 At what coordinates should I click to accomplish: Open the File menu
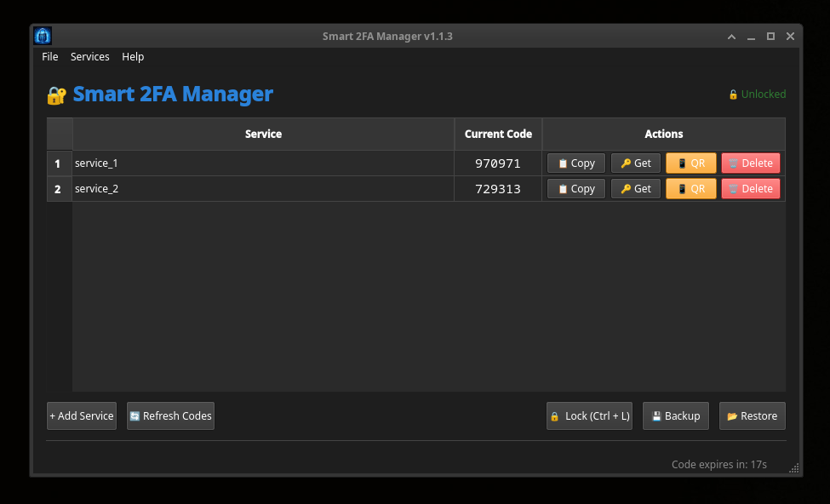[x=49, y=57]
